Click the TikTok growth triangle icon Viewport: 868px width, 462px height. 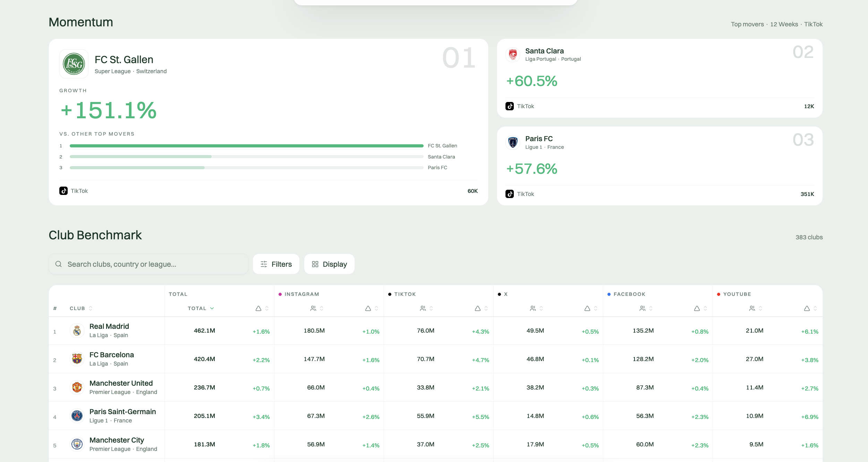(x=478, y=308)
